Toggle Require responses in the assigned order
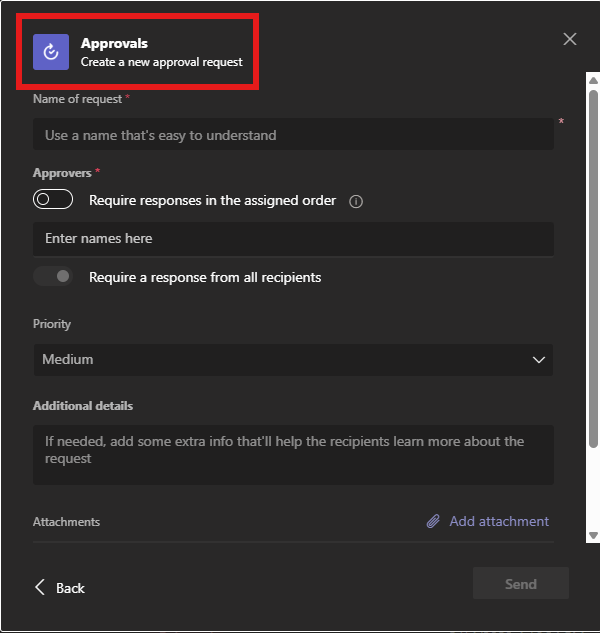Screen dimensions: 600x633 (x=53, y=199)
